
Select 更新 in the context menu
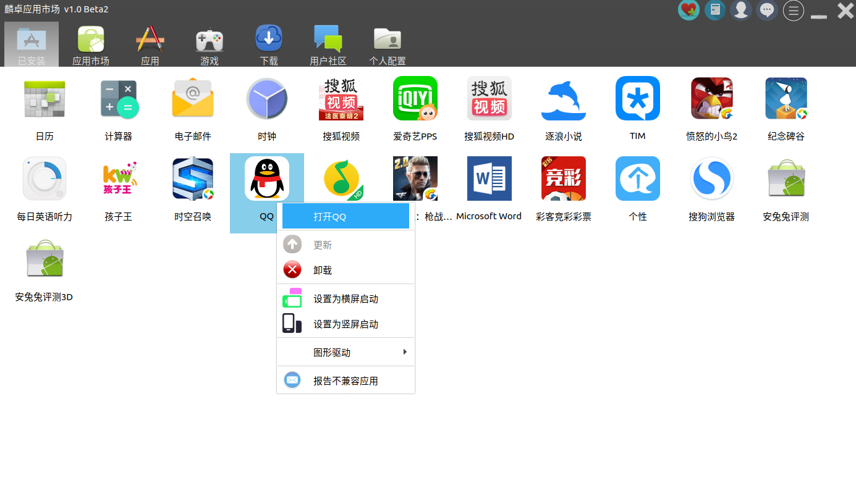tap(345, 245)
